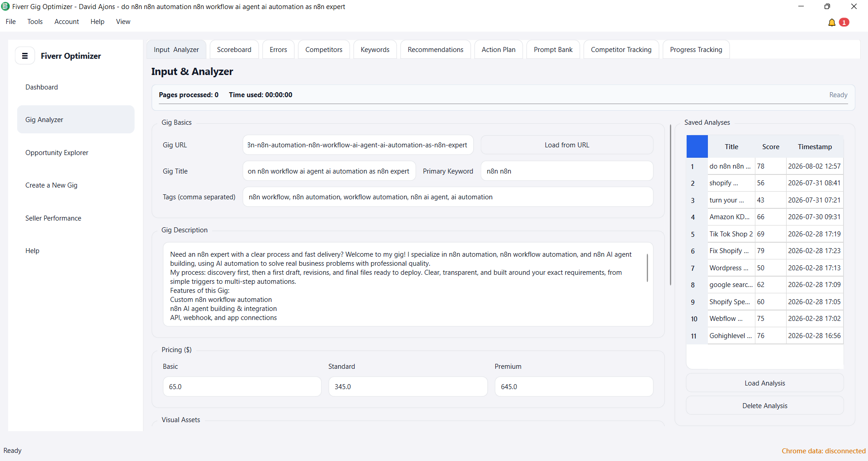Image resolution: width=868 pixels, height=461 pixels.
Task: Open Opportunity Explorer in sidebar
Action: click(x=76, y=153)
